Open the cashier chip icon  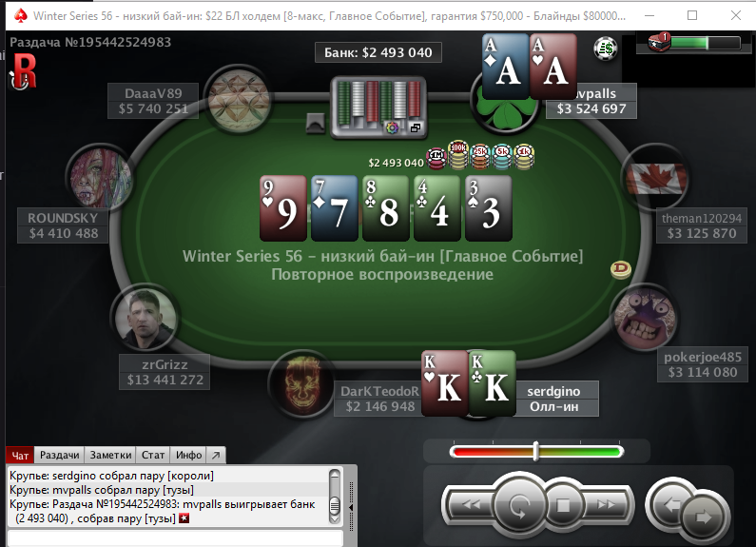point(606,49)
